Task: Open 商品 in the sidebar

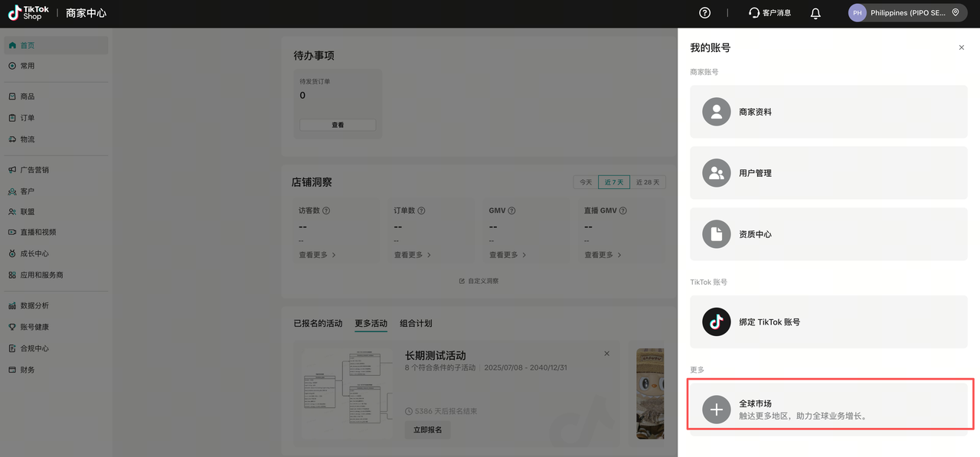Action: point(28,96)
